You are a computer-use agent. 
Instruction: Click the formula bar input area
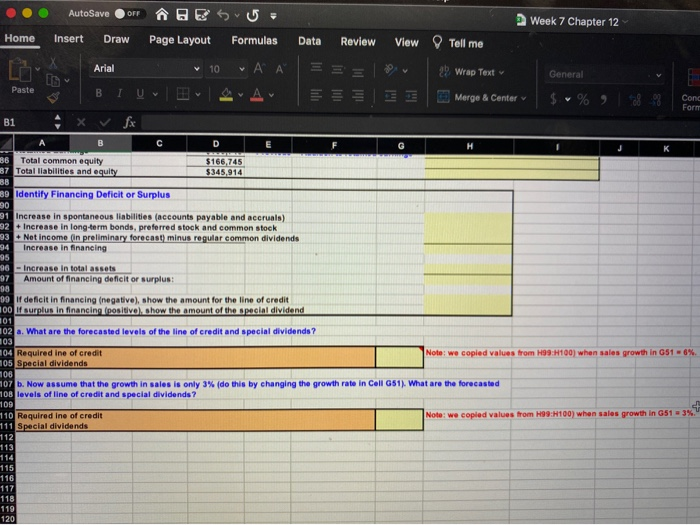pos(420,124)
